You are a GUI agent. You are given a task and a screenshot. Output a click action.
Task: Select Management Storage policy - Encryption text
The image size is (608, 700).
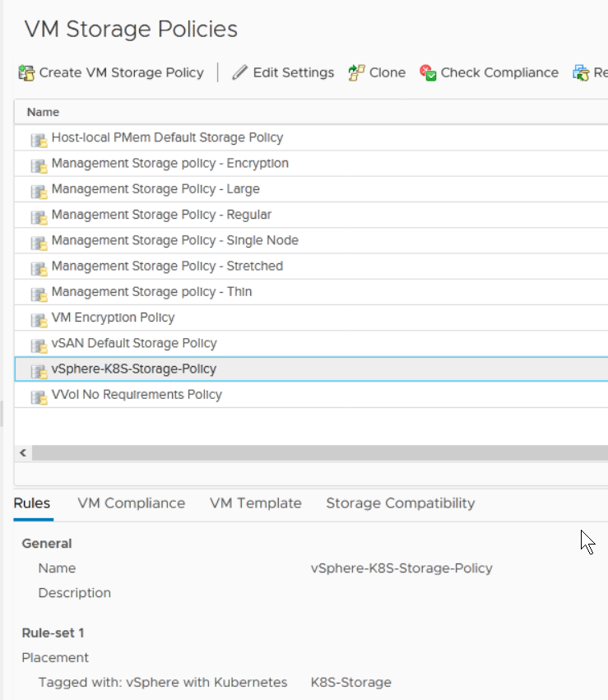pyautogui.click(x=170, y=164)
